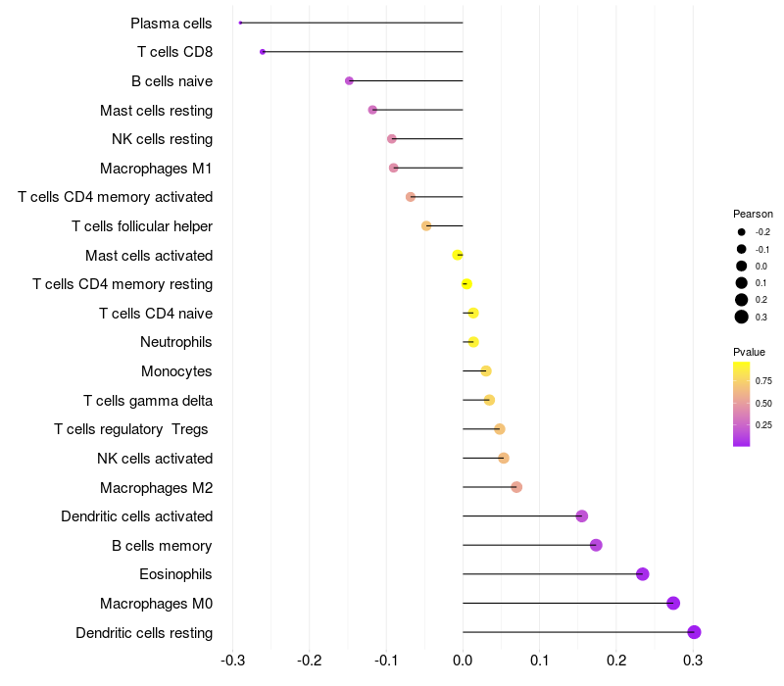Click the -0.3 x-axis tick label

point(232,661)
